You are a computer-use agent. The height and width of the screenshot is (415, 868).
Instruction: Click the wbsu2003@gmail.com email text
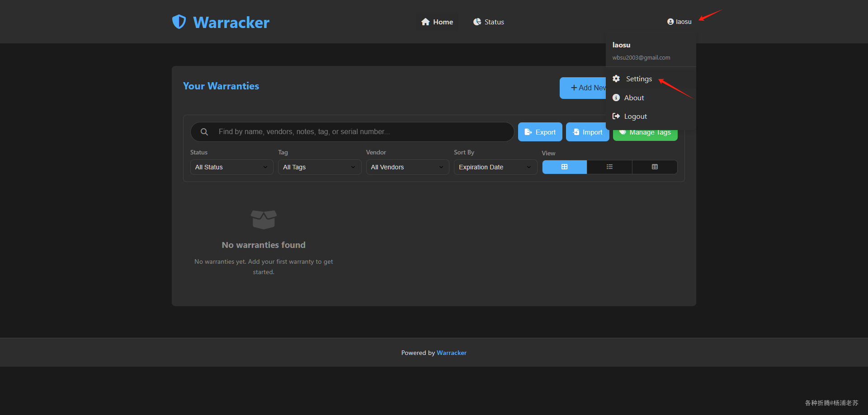[642, 58]
